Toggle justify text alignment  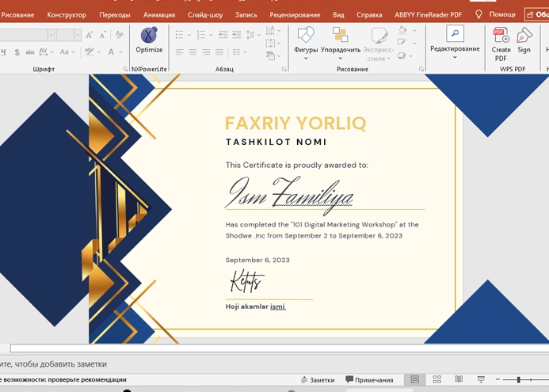(219, 52)
